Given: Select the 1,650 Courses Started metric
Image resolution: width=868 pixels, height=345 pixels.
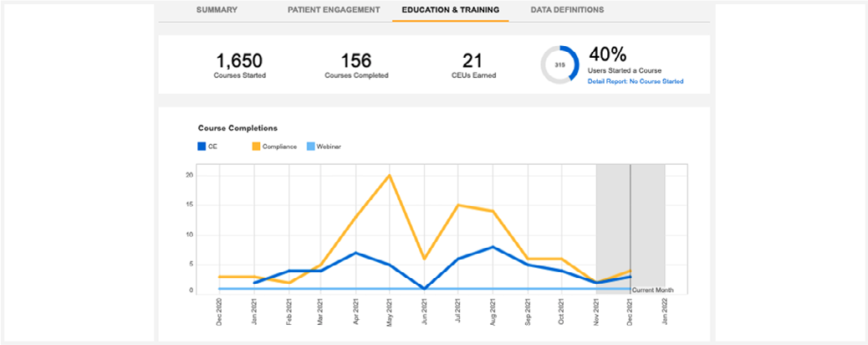Looking at the screenshot, I should click(239, 61).
